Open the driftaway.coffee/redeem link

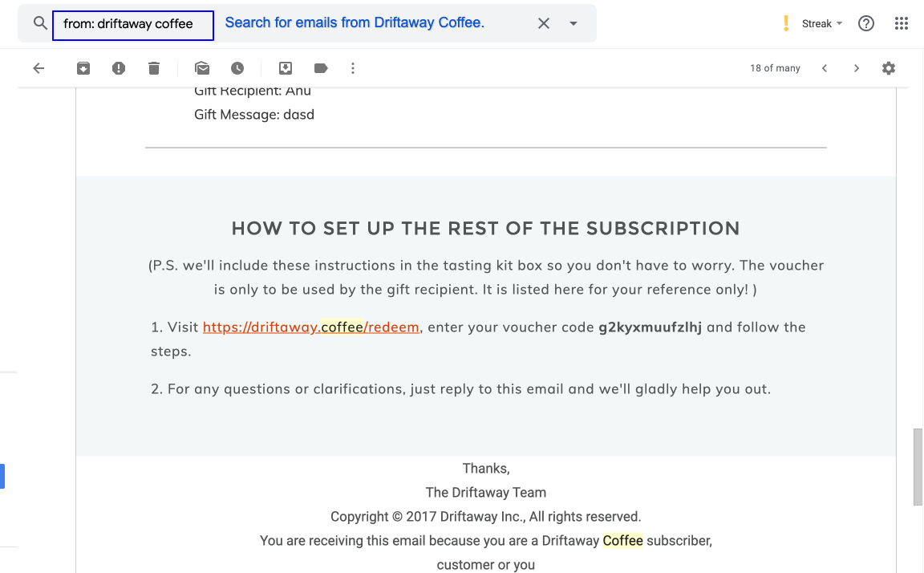[x=311, y=327]
